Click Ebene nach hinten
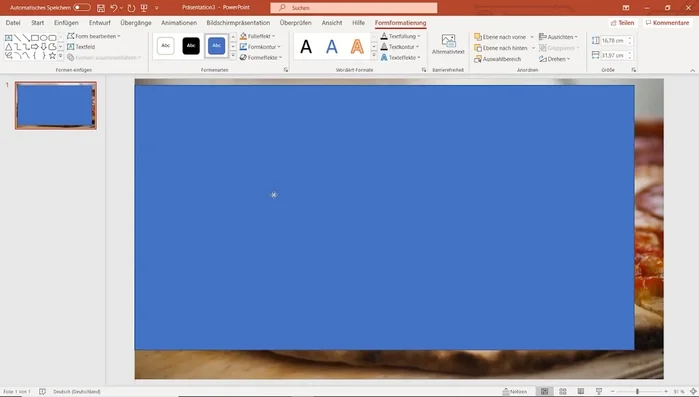 point(501,48)
